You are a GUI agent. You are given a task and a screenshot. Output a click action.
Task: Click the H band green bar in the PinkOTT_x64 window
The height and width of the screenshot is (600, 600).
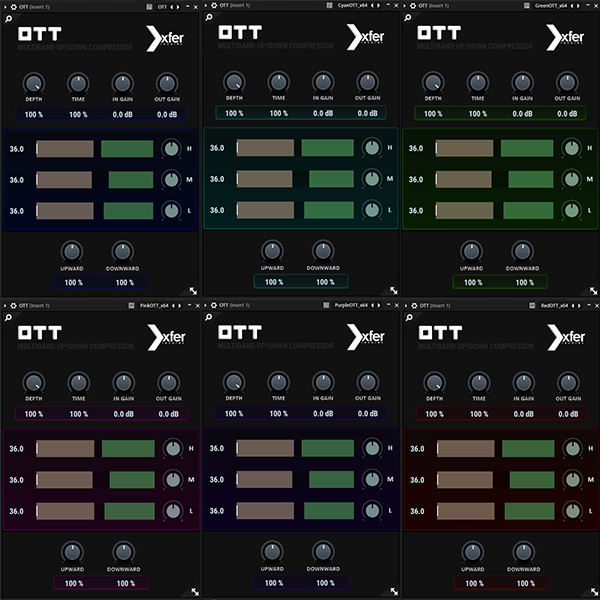click(x=128, y=448)
